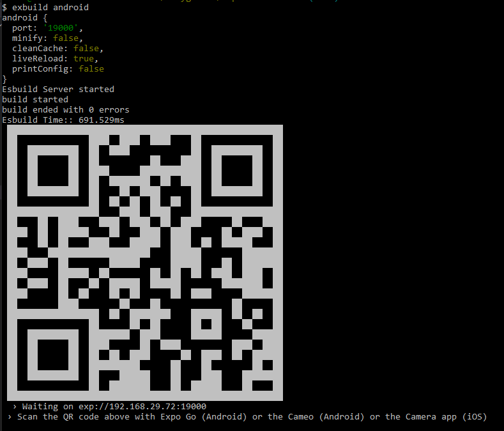
Task: Click the '$ exbuild android' command line
Action: coord(45,8)
